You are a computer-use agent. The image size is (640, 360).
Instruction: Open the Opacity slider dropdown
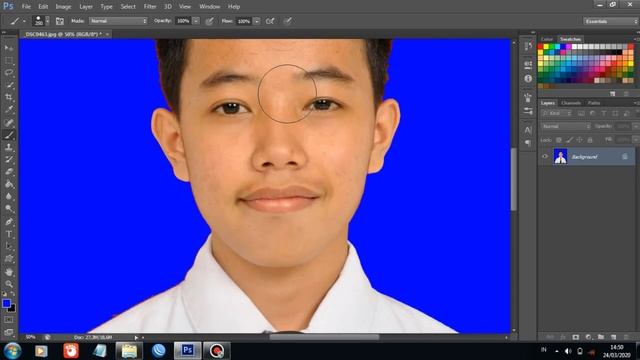pyautogui.click(x=196, y=21)
